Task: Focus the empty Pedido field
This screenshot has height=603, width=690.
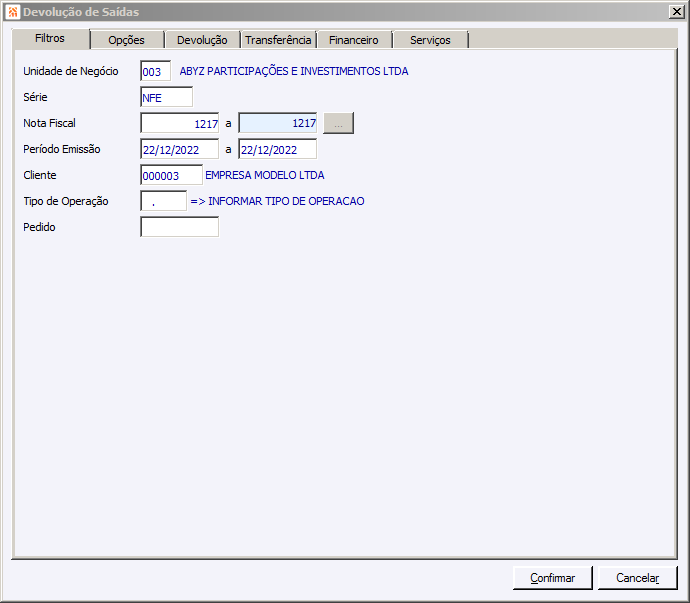Action: 180,227
